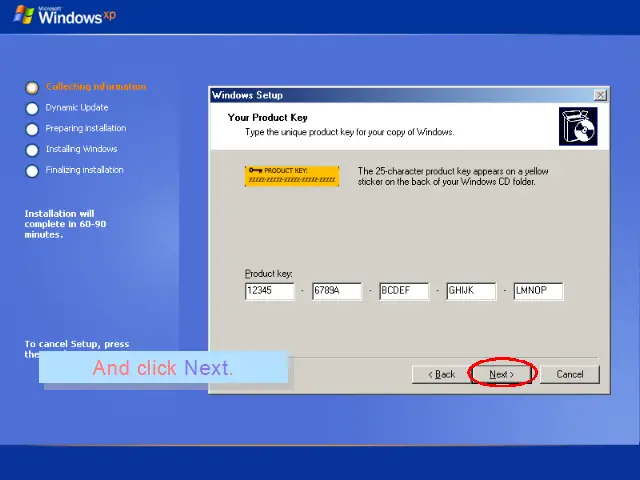640x480 pixels.
Task: Click "Type the unique product key" instruction text
Action: [349, 132]
